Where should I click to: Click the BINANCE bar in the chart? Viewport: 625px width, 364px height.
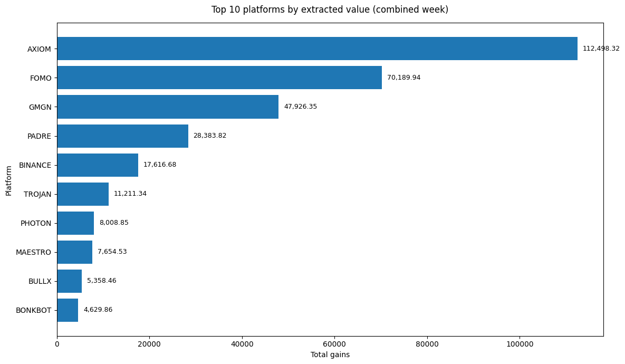tap(98, 165)
